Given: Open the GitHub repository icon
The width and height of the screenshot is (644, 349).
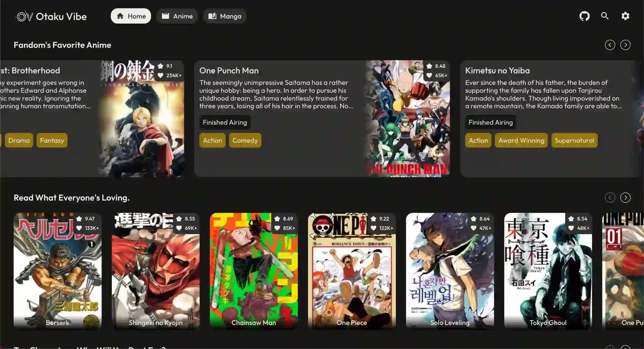Looking at the screenshot, I should pos(584,16).
